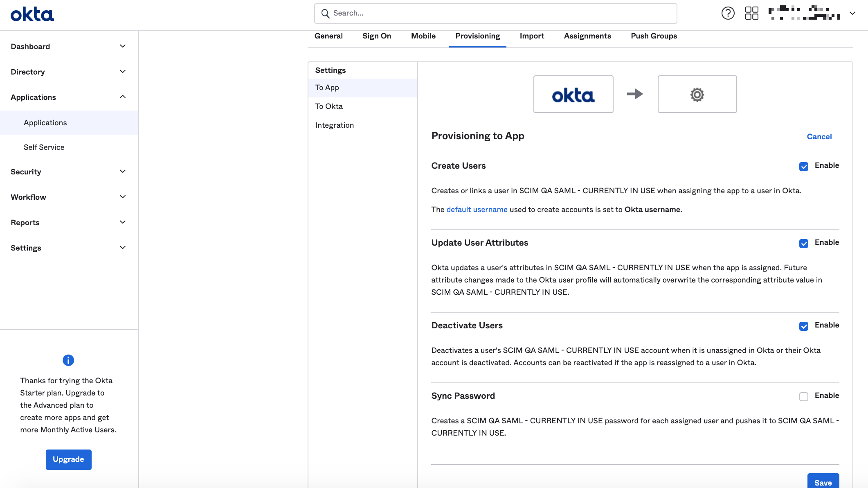Switch to the Sign On tab
The height and width of the screenshot is (488, 868).
coord(377,36)
